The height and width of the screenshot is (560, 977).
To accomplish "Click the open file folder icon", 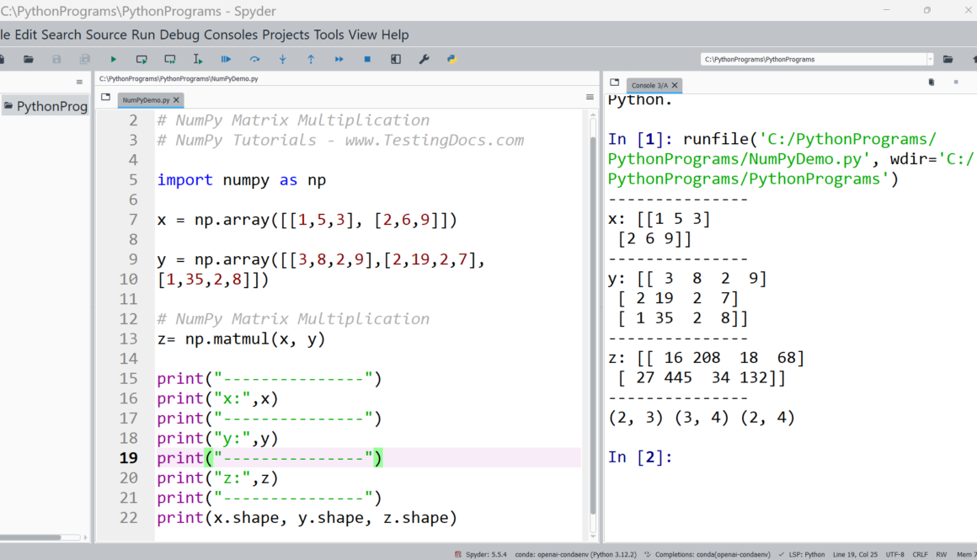I will click(29, 60).
